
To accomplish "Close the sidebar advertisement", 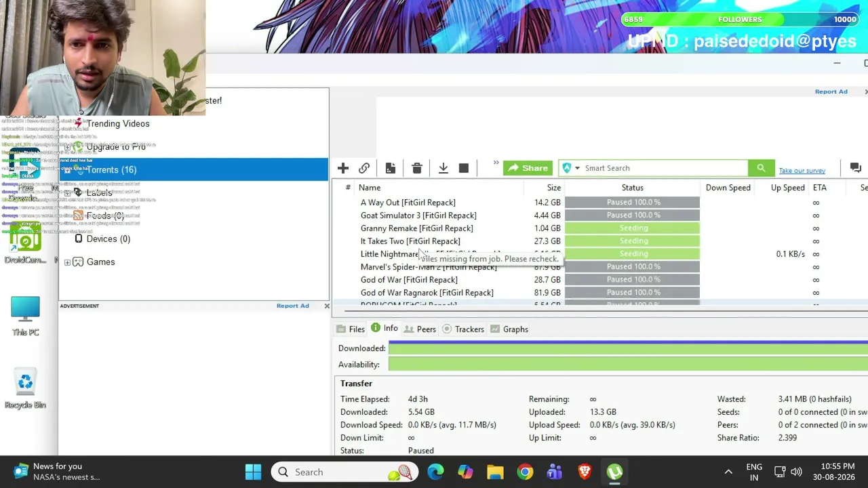I will (x=327, y=306).
